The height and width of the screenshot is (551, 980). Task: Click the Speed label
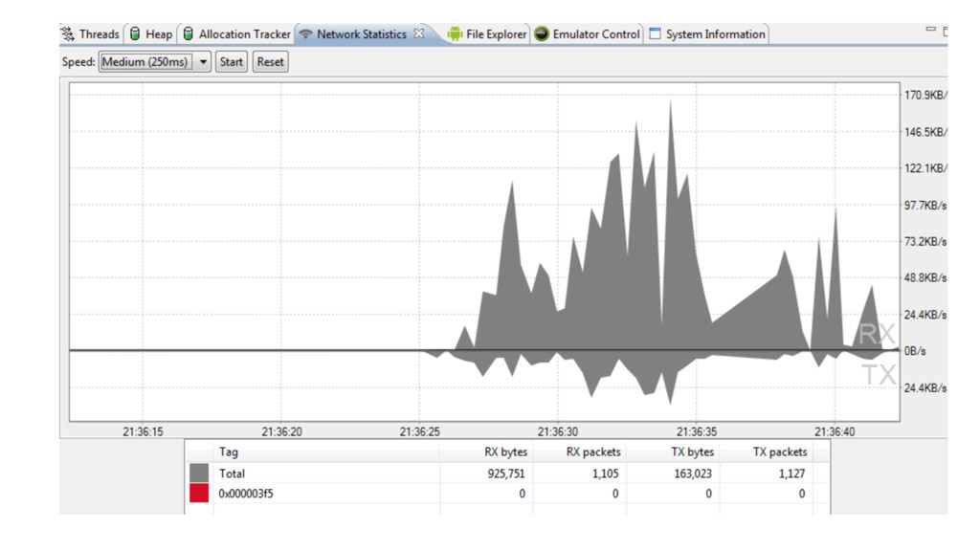coord(78,62)
